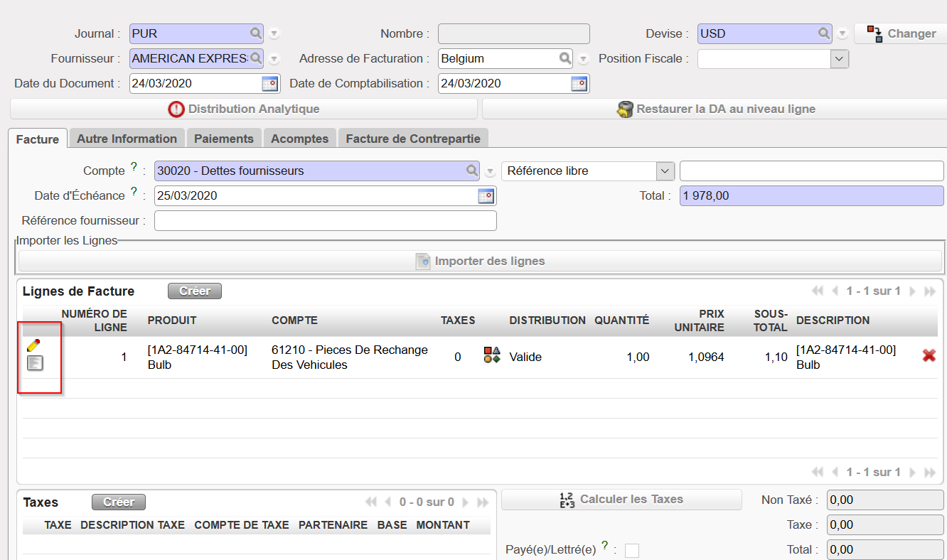This screenshot has height=560, width=947.
Task: Open the Date du Document calendar picker
Action: point(270,84)
